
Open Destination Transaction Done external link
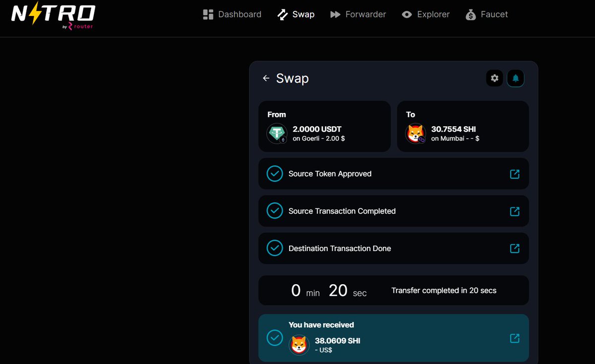(515, 248)
